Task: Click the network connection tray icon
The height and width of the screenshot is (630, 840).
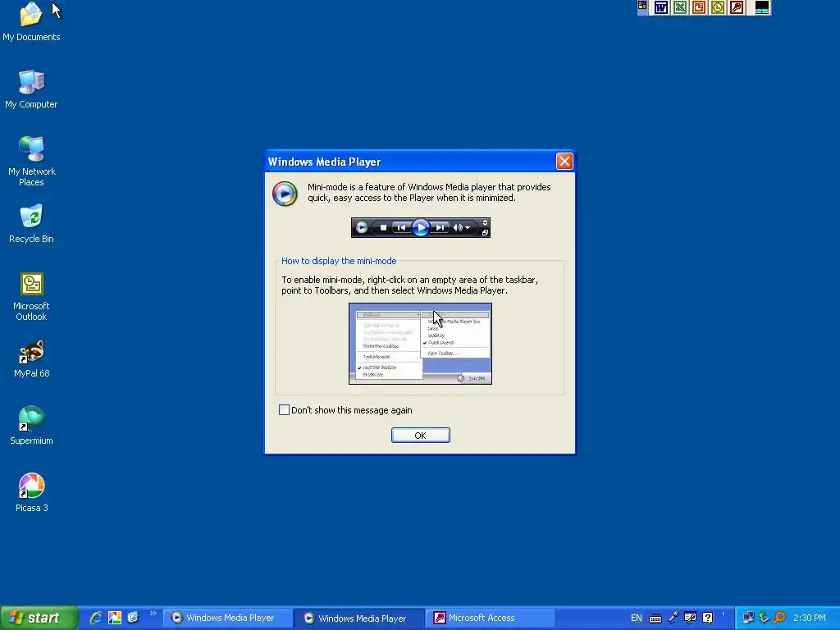Action: [x=748, y=619]
